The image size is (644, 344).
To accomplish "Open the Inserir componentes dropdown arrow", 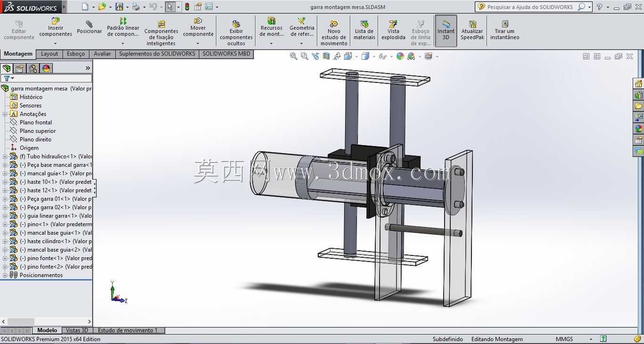I will (55, 43).
